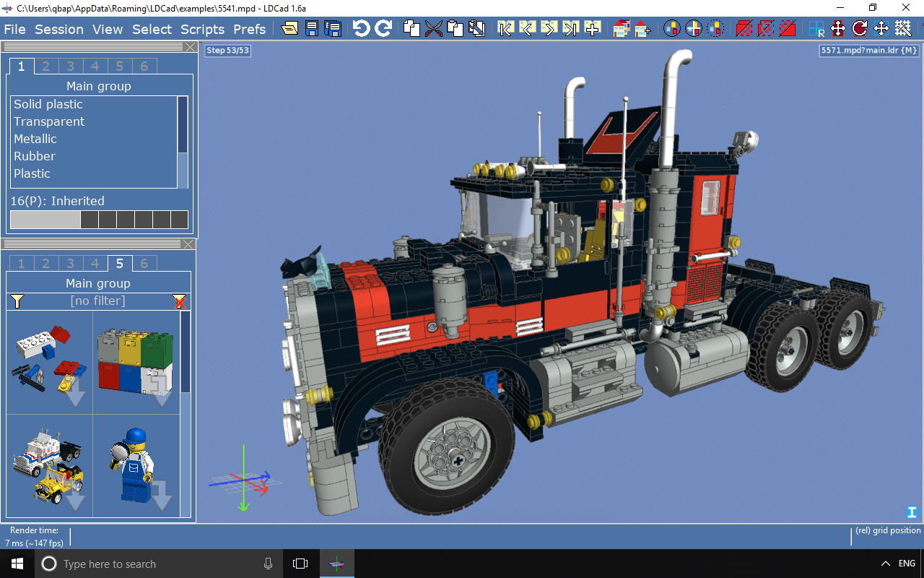
Task: Select the grid settings wrench icon
Action: (902, 28)
